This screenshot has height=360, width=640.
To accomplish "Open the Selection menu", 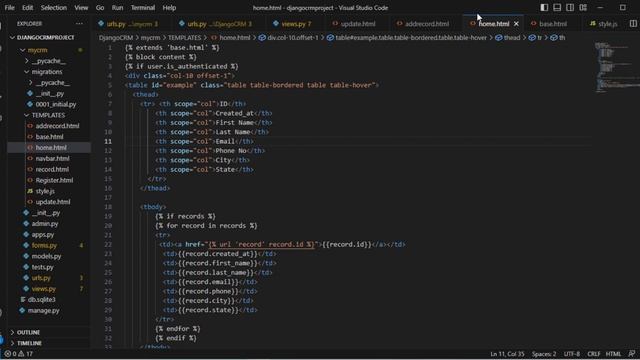I will [x=53, y=7].
